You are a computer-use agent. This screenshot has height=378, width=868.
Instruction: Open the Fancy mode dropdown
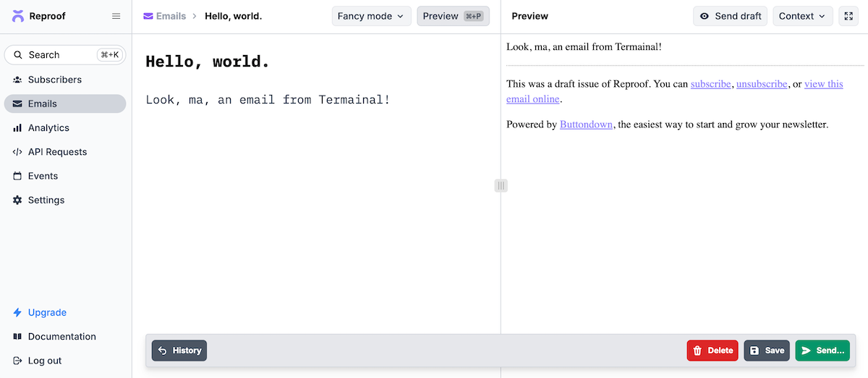(371, 16)
